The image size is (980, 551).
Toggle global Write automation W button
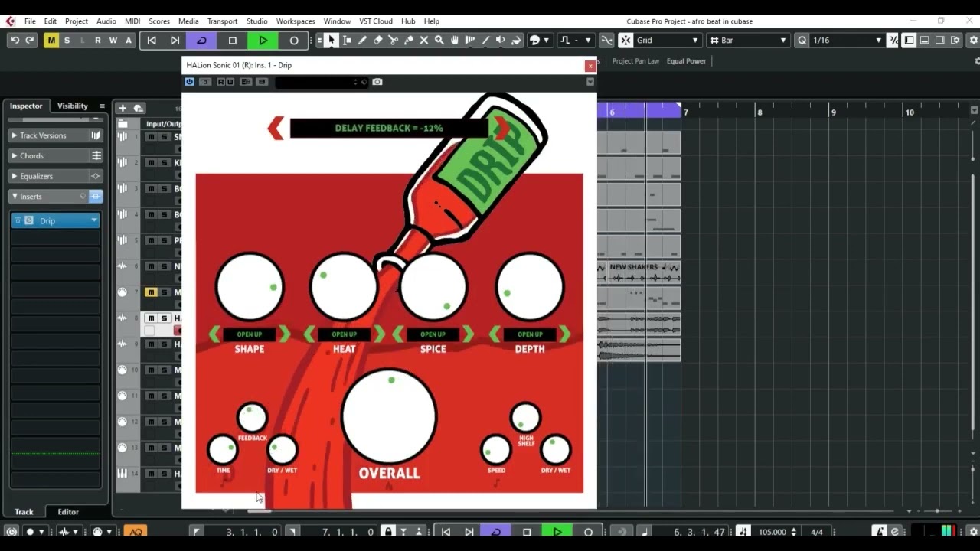(x=113, y=40)
